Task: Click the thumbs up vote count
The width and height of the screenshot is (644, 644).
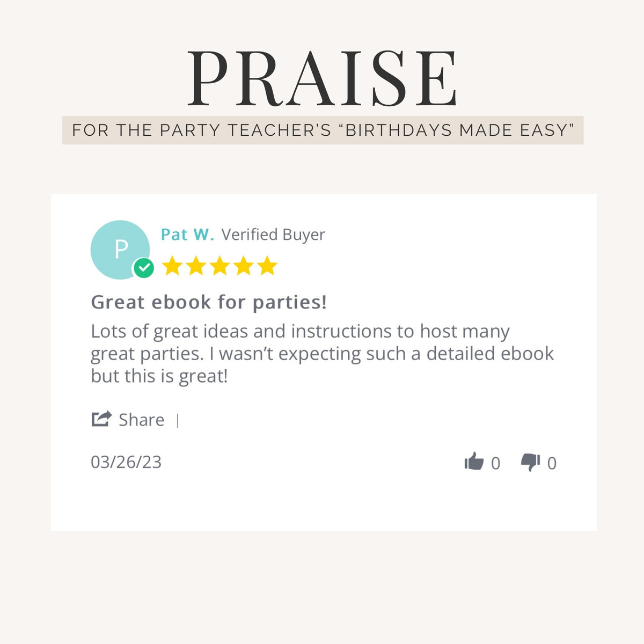Action: pos(495,463)
